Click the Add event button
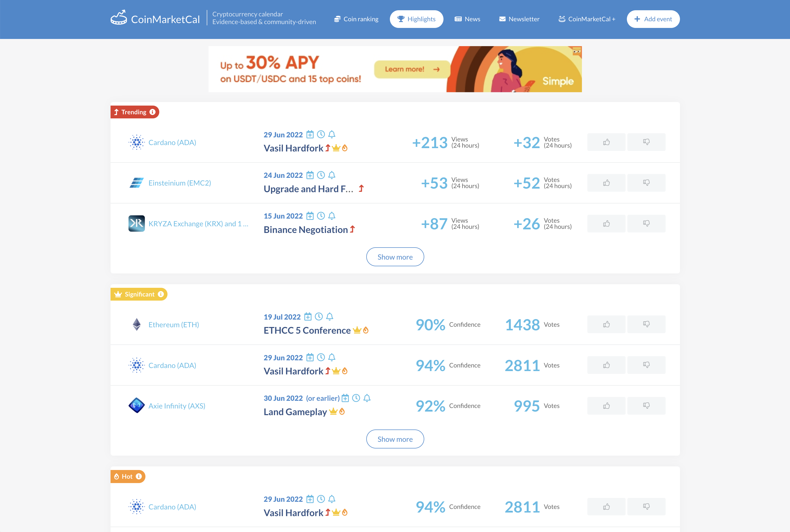This screenshot has width=790, height=532. tap(653, 19)
